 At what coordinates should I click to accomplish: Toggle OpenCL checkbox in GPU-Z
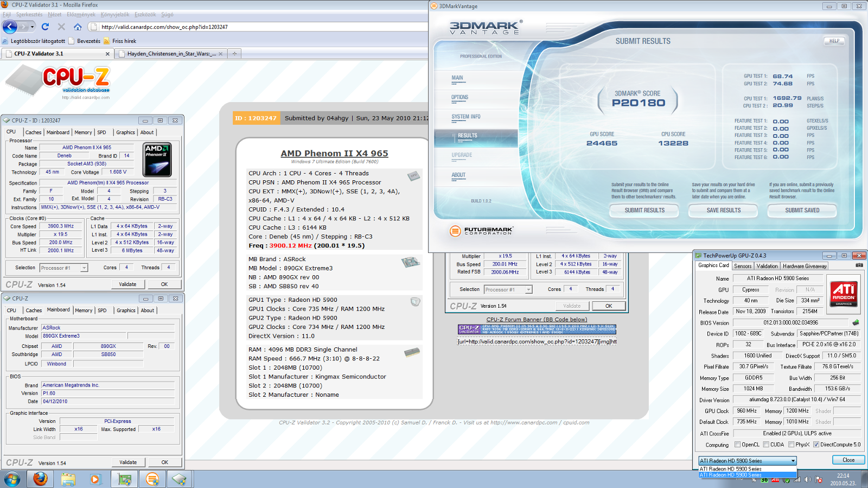point(737,445)
